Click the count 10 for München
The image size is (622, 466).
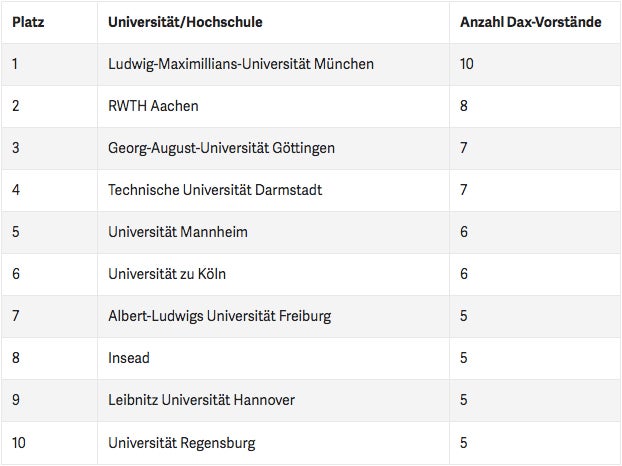(467, 64)
